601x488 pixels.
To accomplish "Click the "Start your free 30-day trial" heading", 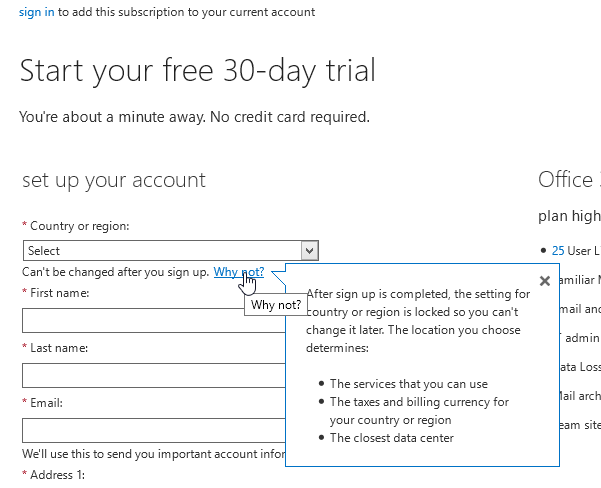I will (x=198, y=71).
